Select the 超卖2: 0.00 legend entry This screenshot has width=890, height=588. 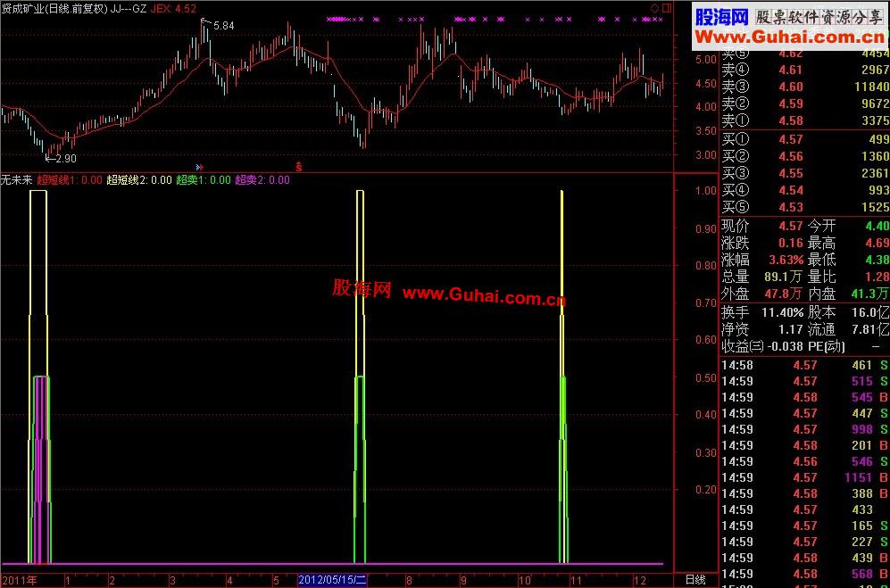tap(262, 180)
